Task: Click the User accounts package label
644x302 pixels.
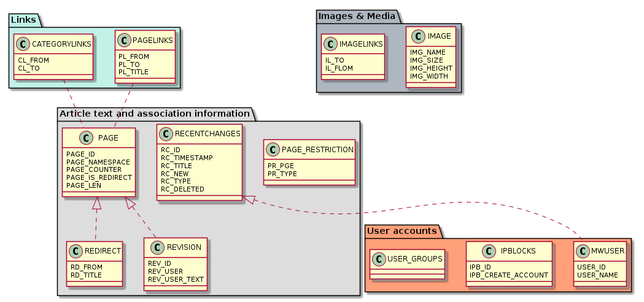Action: click(402, 231)
